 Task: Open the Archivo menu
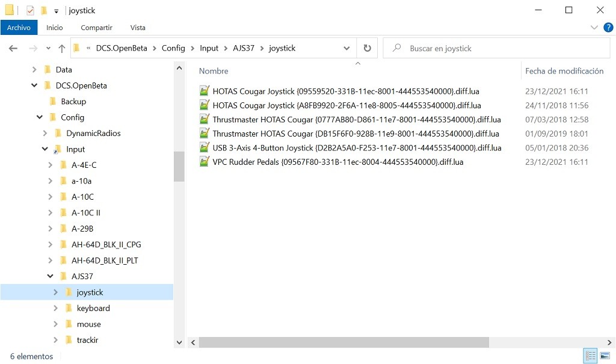pyautogui.click(x=19, y=28)
